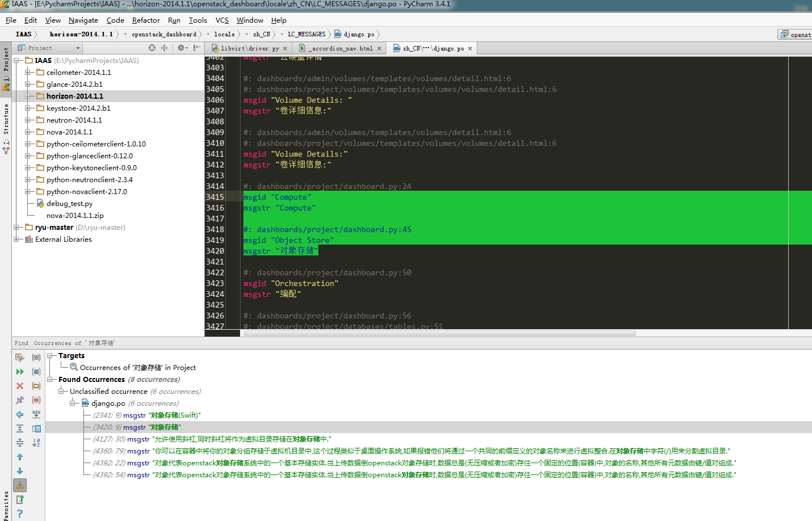Close the _accordion_nav.html tab
This screenshot has width=812, height=521.
coord(379,49)
